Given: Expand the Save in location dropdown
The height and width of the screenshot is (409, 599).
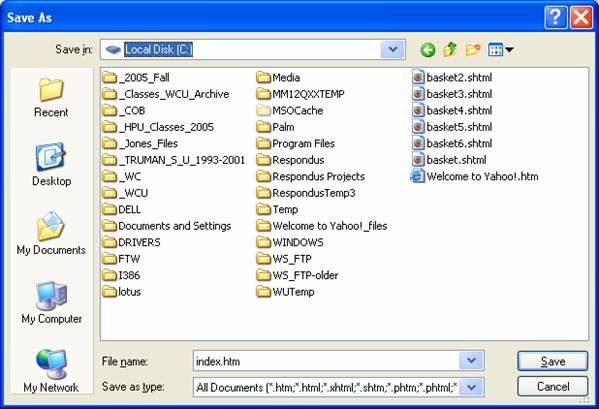Looking at the screenshot, I should (393, 49).
